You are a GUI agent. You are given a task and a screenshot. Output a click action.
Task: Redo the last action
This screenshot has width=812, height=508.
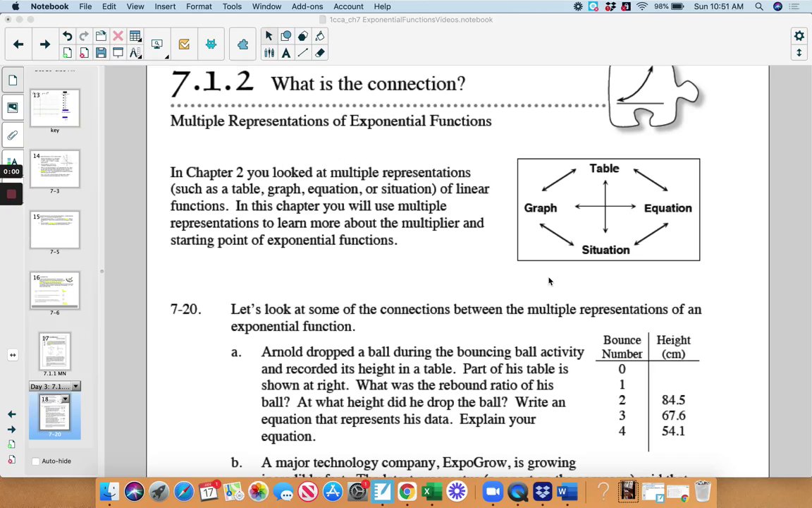(84, 36)
